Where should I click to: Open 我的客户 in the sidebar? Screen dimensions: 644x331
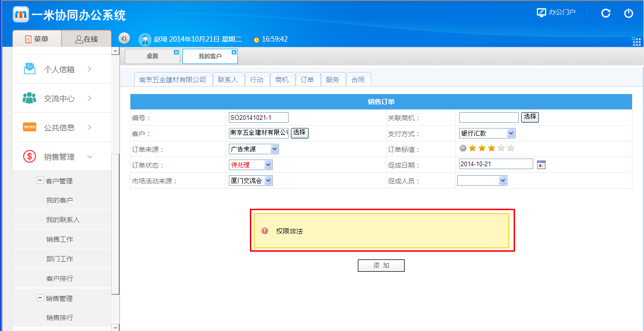point(60,200)
